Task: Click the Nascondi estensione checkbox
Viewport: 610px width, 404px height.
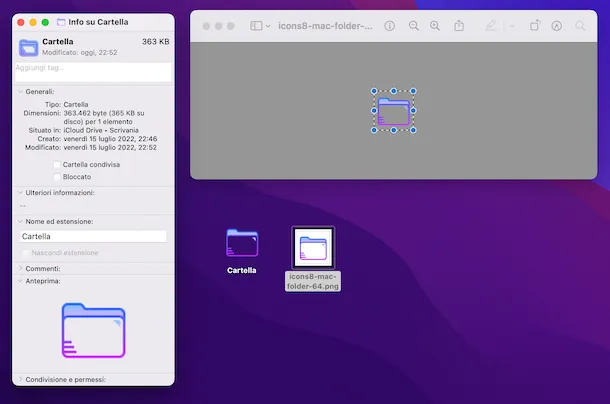Action: tap(26, 253)
